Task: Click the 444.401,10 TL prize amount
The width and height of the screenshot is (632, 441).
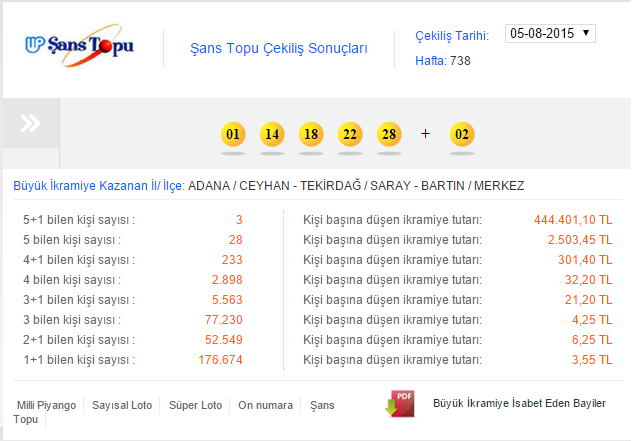Action: [573, 220]
